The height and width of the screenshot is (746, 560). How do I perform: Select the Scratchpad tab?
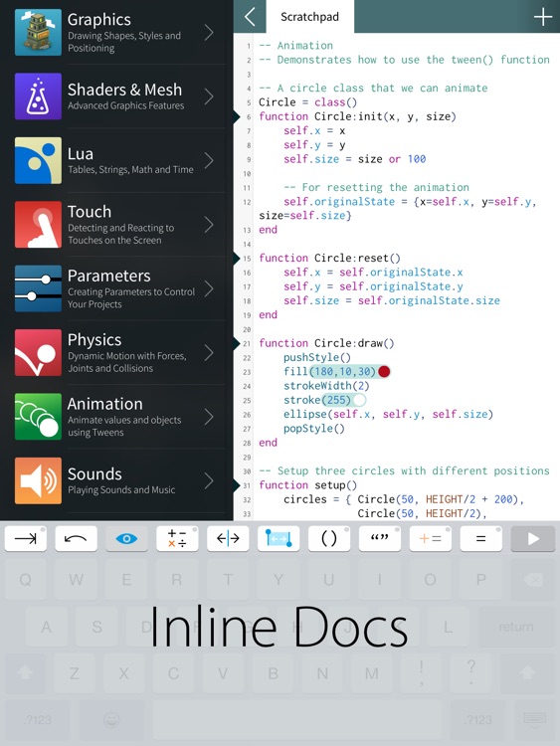click(309, 17)
